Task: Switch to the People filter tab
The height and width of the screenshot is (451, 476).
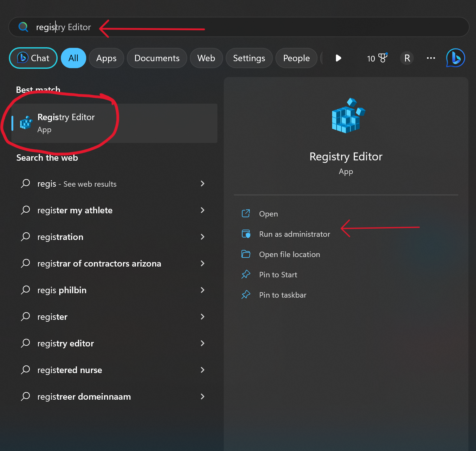Action: (x=296, y=58)
